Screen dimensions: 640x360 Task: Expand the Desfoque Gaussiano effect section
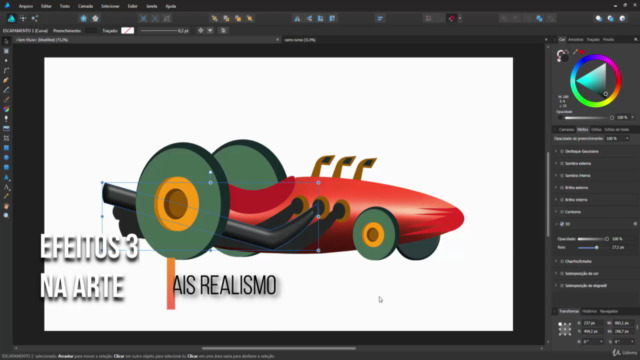pos(556,151)
